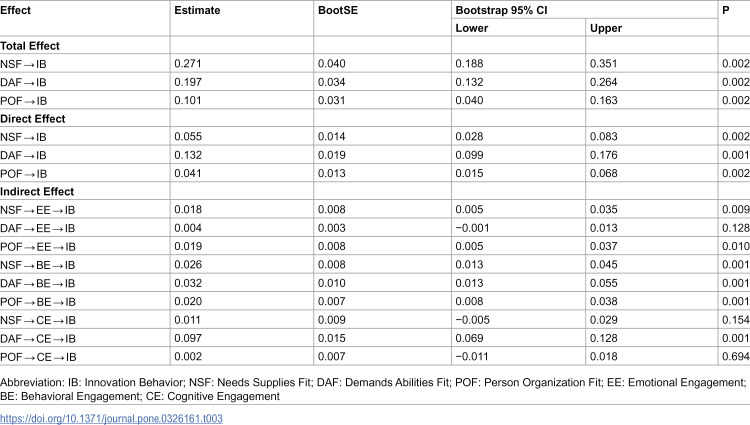Image resolution: width=750 pixels, height=425 pixels.
Task: Select the Direct Effect section row
Action: coord(375,119)
